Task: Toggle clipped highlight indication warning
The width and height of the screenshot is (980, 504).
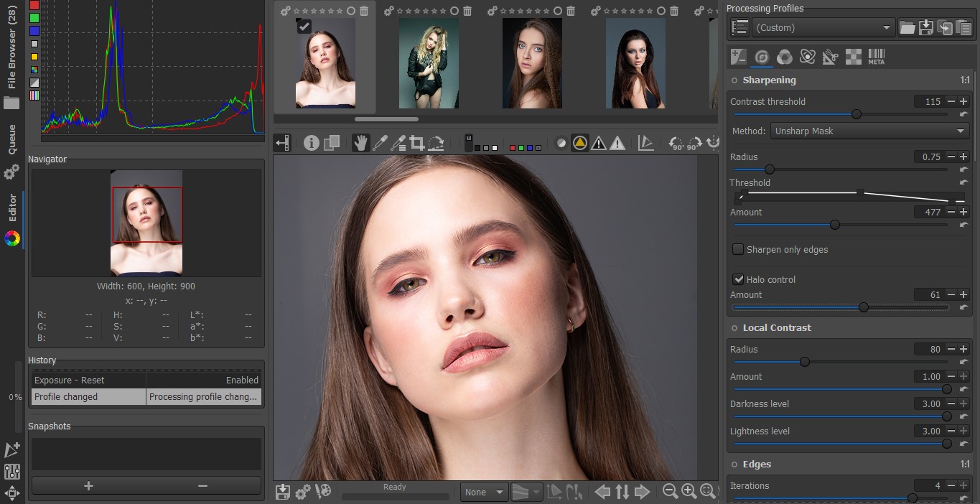Action: (x=617, y=143)
